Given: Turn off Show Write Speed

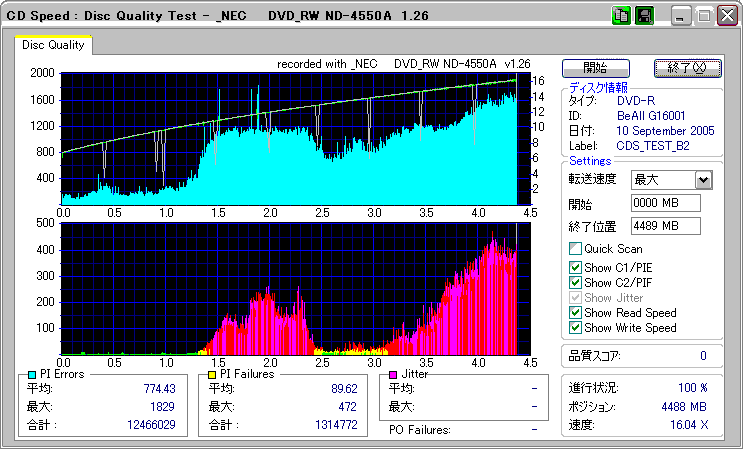Looking at the screenshot, I should click(575, 328).
